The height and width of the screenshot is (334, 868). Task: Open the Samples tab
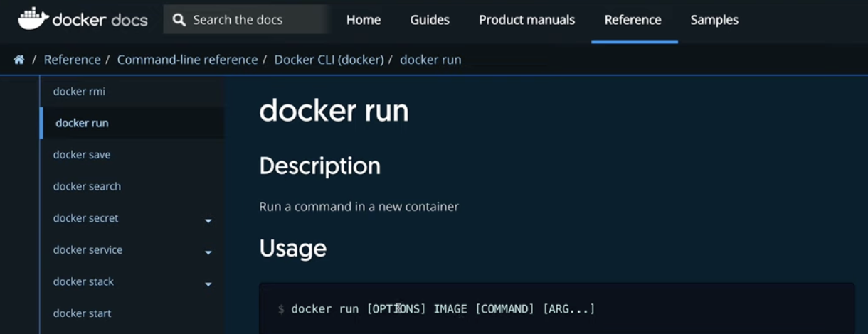pyautogui.click(x=714, y=20)
